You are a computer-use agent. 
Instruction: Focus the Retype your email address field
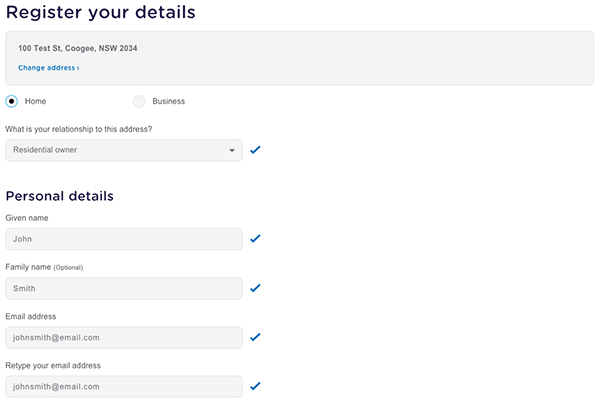point(123,386)
